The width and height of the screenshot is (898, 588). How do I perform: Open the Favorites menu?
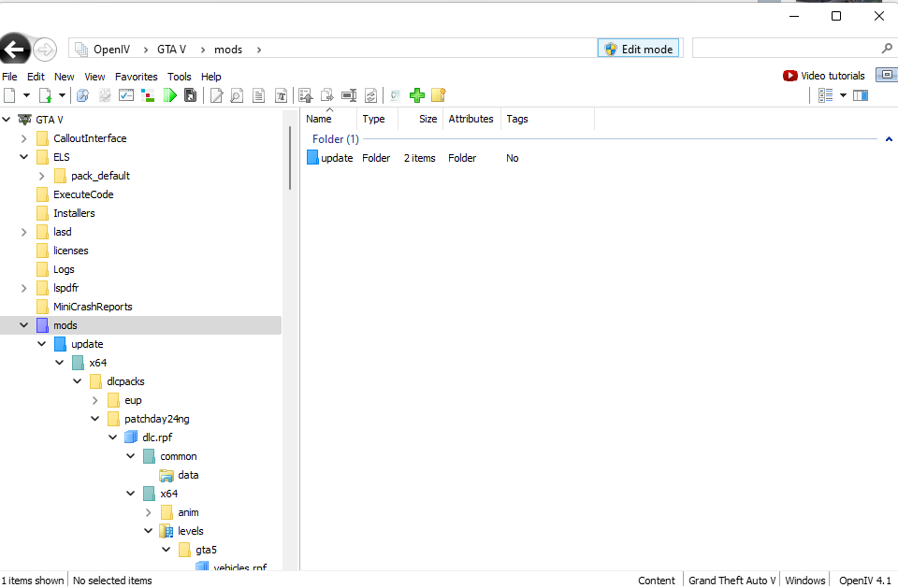(x=137, y=77)
